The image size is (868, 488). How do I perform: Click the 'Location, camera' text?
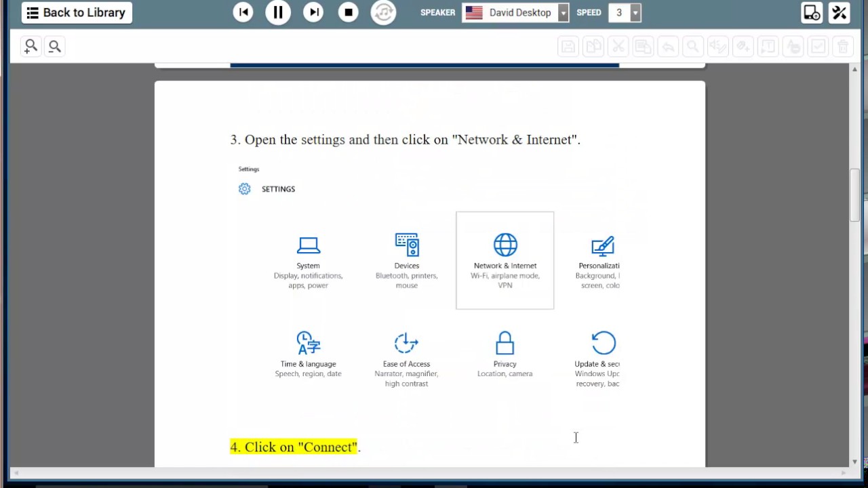505,373
